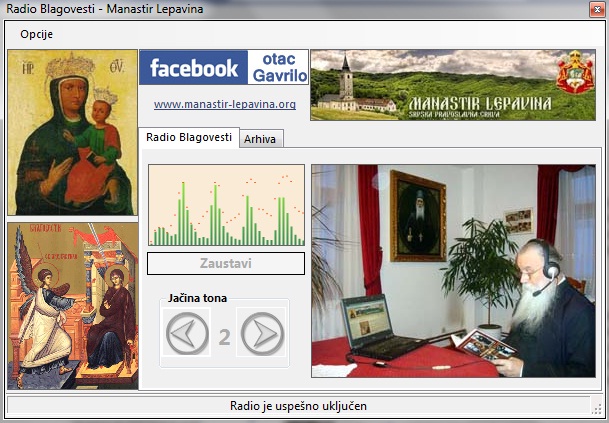The image size is (609, 423).
Task: Click the green audio spectrum visualizer
Action: [226, 206]
